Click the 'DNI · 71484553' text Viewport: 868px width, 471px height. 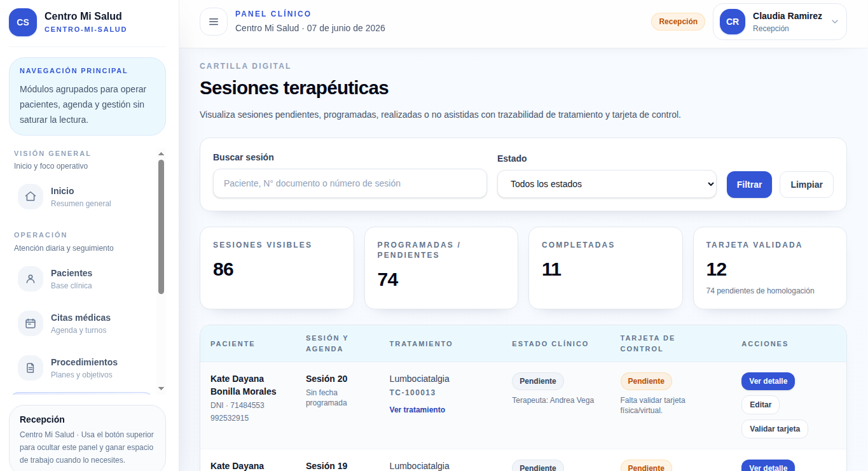coord(237,405)
